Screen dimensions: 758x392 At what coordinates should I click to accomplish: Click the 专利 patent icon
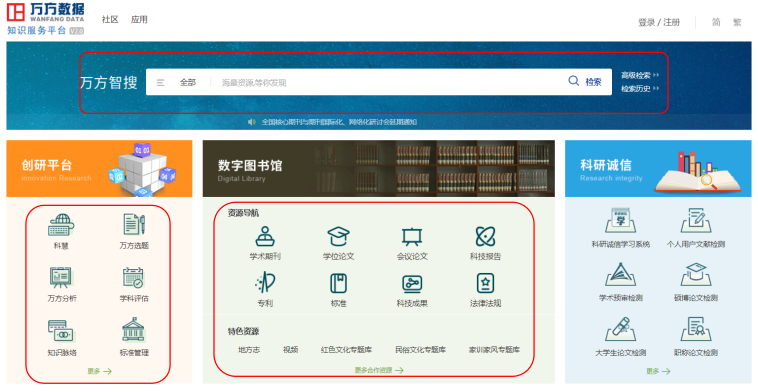tap(265, 283)
